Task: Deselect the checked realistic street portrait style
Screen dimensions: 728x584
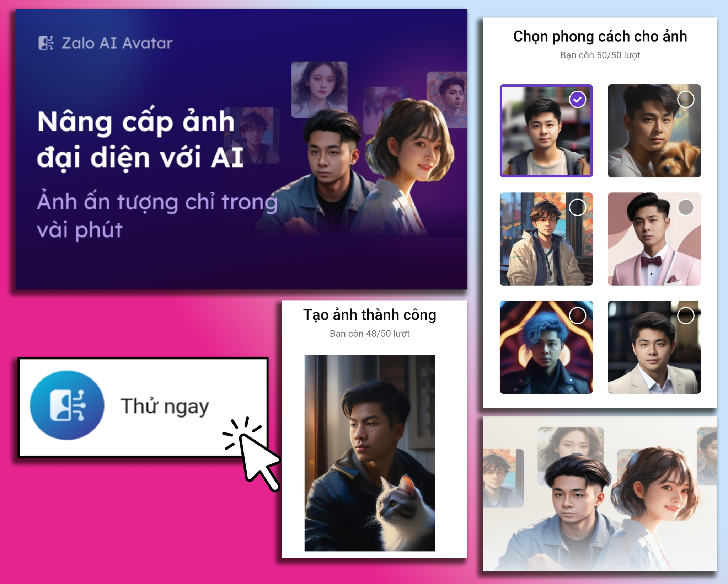Action: pyautogui.click(x=578, y=99)
